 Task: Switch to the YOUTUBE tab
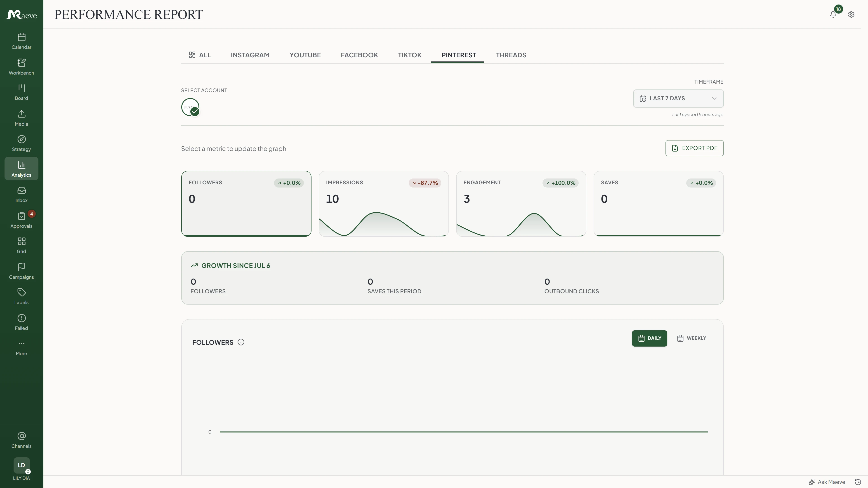pyautogui.click(x=305, y=55)
